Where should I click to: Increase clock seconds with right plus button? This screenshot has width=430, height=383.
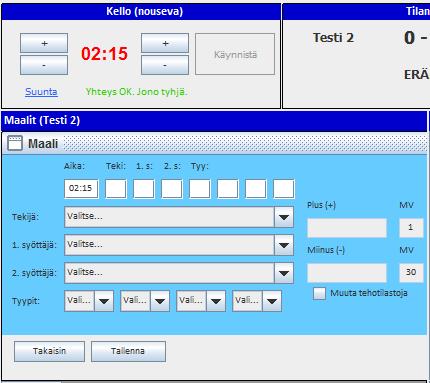pos(165,43)
